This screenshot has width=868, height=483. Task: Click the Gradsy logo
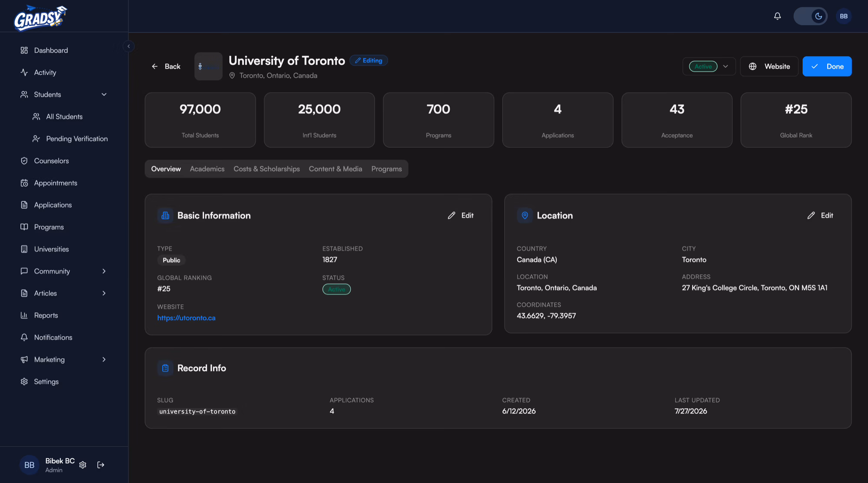pyautogui.click(x=40, y=18)
